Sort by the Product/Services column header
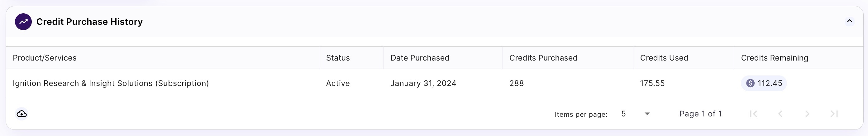This screenshot has width=868, height=136. 45,58
